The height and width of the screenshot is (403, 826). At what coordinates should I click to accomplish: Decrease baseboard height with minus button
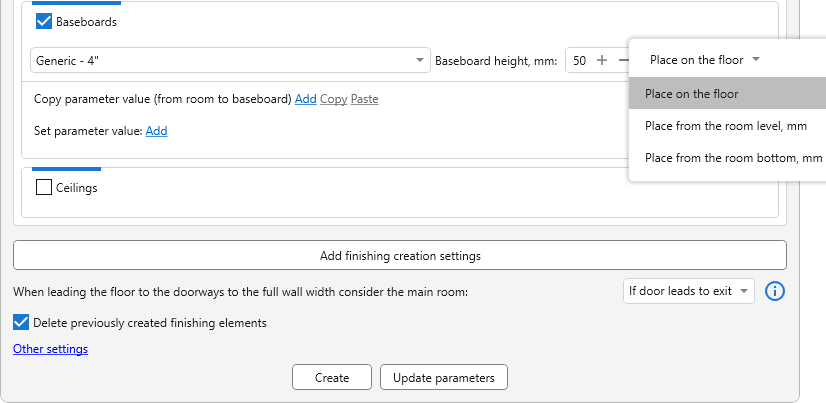623,61
